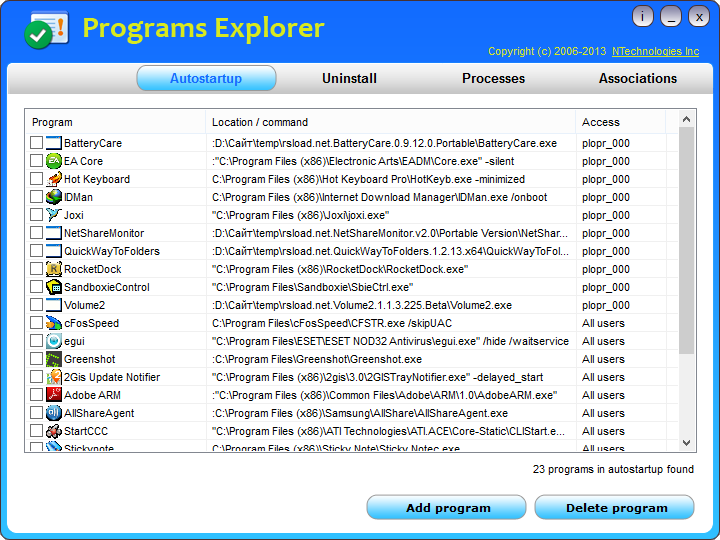
Task: Click the list scrollbar down arrow
Action: click(686, 443)
